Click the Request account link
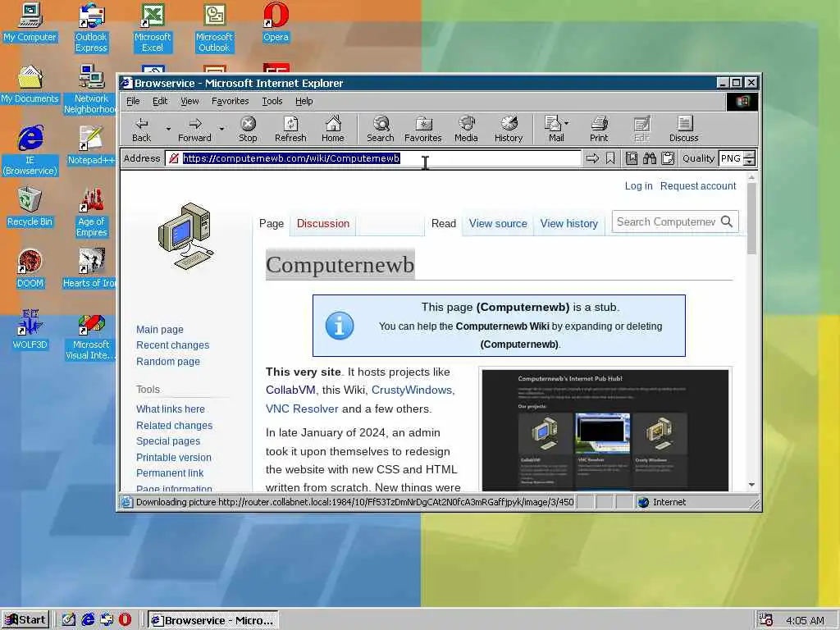Image resolution: width=840 pixels, height=630 pixels. (x=698, y=186)
